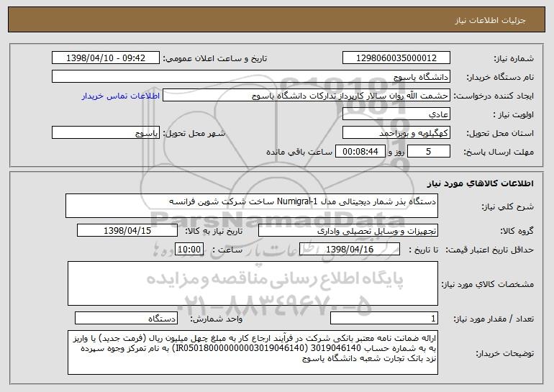The image size is (554, 392).
Task: Select the remaining time field 00:08:44
Action: pos(360,152)
